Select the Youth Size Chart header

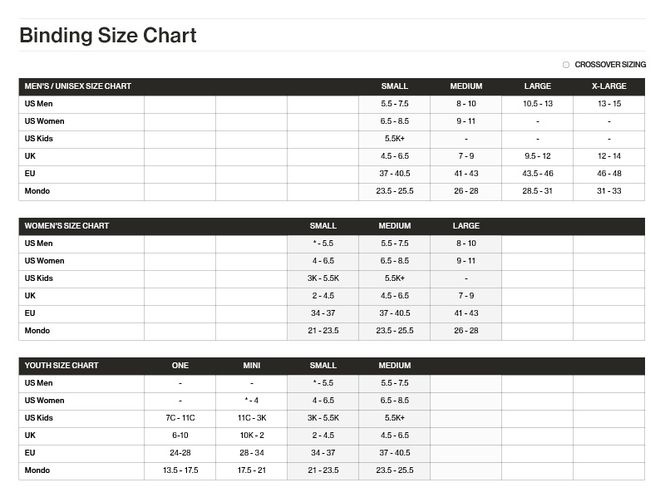(x=61, y=365)
